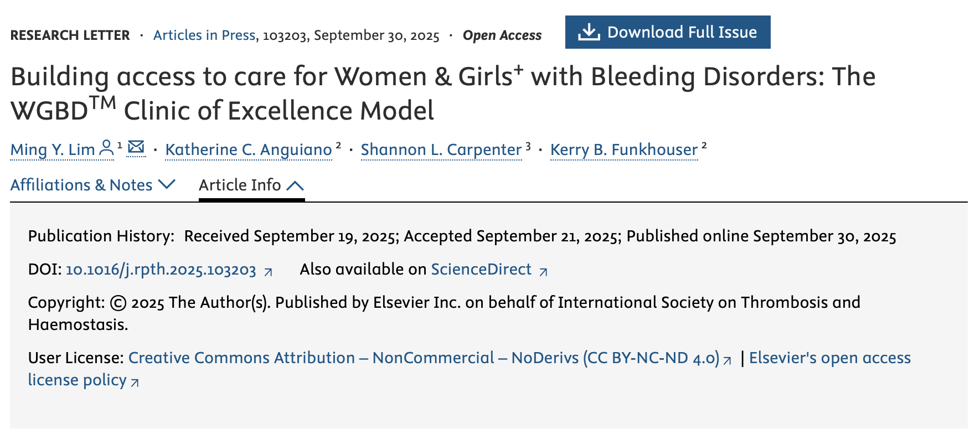Open the ScienceDirect link
This screenshot has height=434, width=980.
[x=481, y=269]
